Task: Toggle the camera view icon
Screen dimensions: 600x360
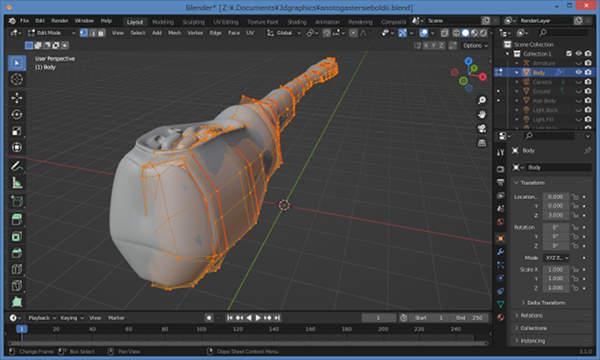Action: [x=482, y=129]
